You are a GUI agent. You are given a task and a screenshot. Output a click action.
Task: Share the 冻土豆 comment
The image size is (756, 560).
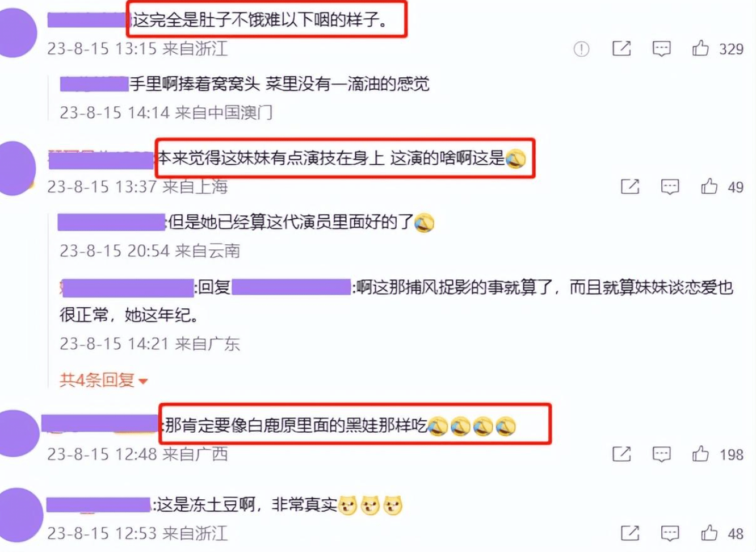tap(630, 532)
